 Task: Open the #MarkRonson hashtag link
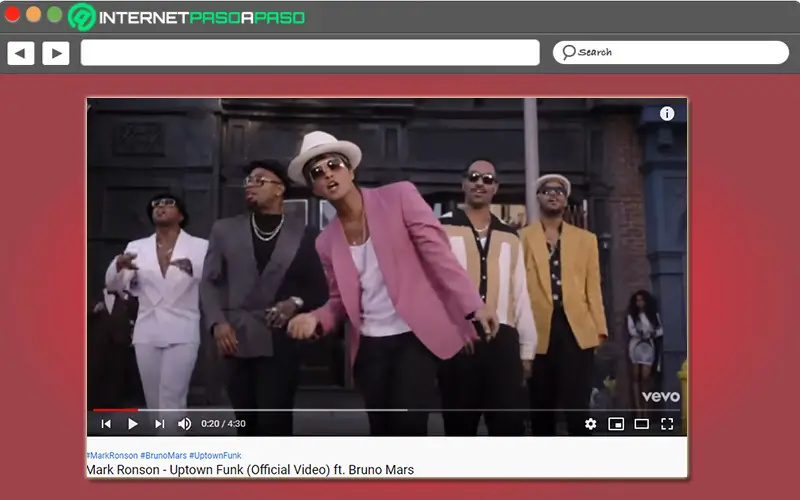(112, 455)
